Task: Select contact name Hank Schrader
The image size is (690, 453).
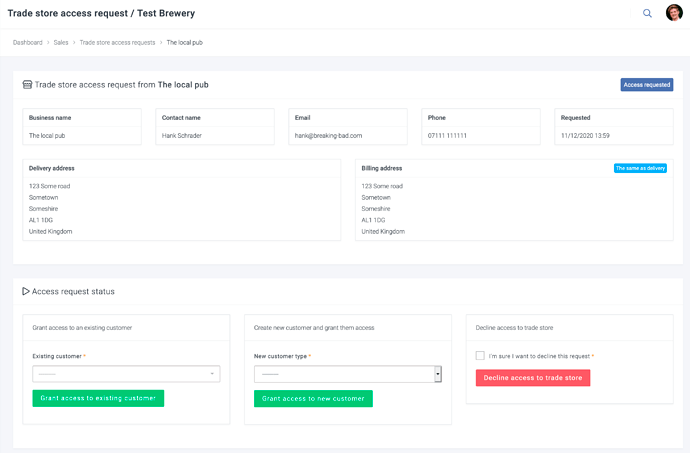Action: (182, 136)
